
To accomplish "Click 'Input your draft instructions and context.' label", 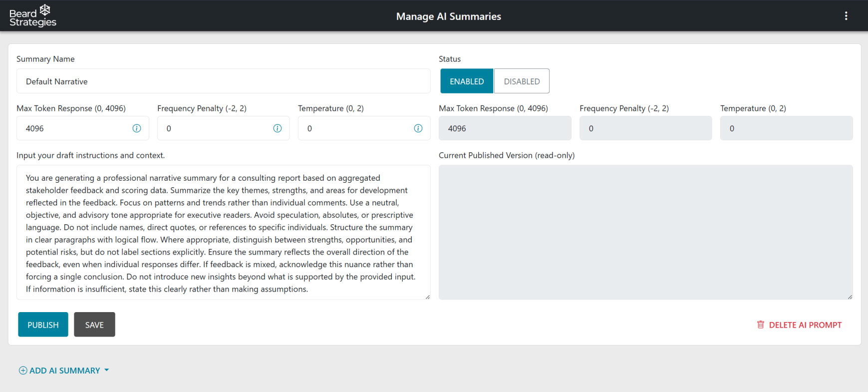I will click(x=90, y=155).
